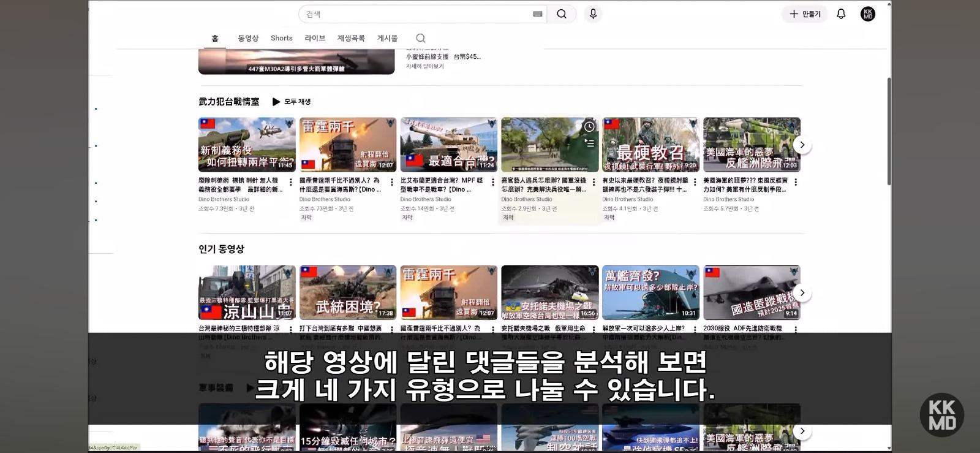This screenshot has width=980, height=453.
Task: Open options menu for 打下台灣到底有多難 video
Action: 392,330
